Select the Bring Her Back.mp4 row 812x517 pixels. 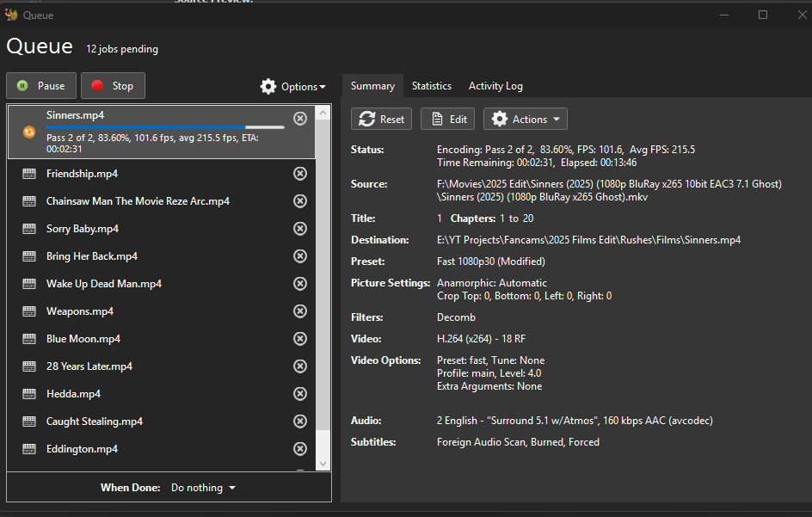161,255
